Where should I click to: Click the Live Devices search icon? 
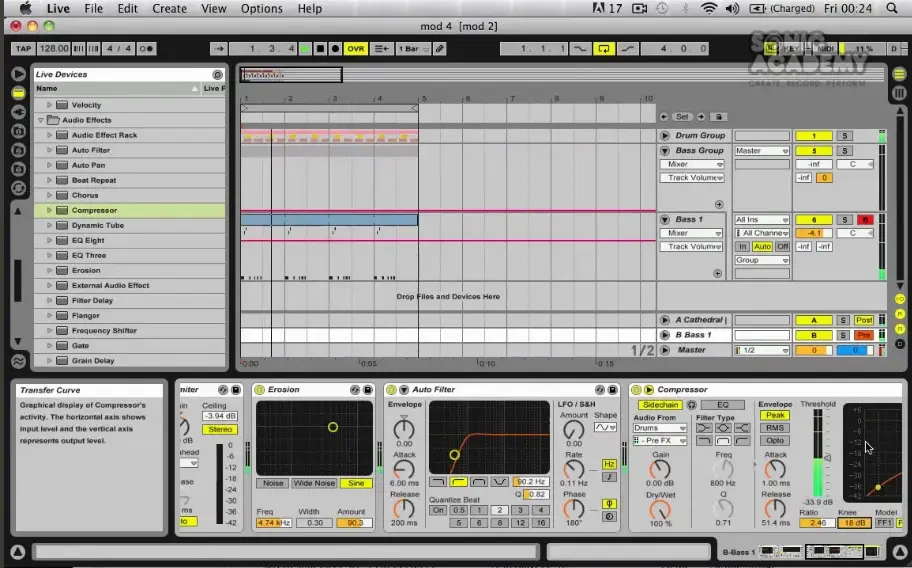pyautogui.click(x=218, y=74)
